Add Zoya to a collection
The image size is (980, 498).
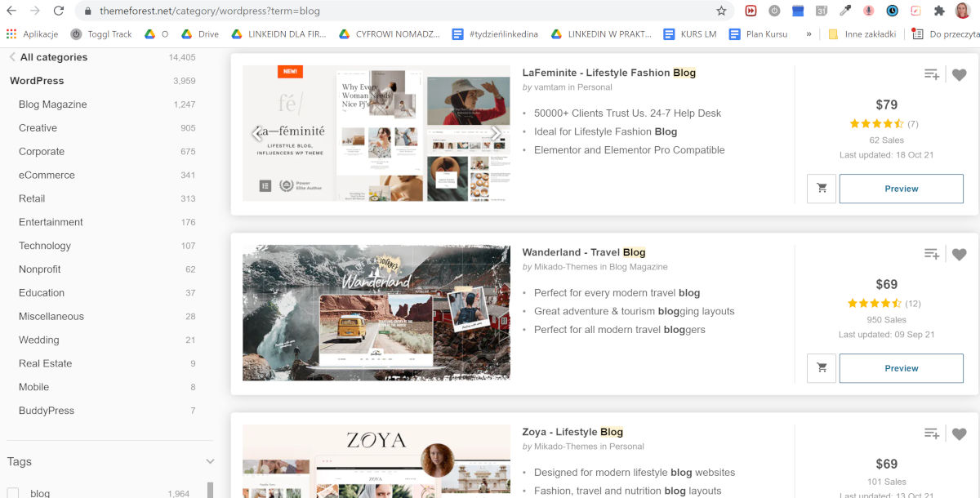coord(932,434)
